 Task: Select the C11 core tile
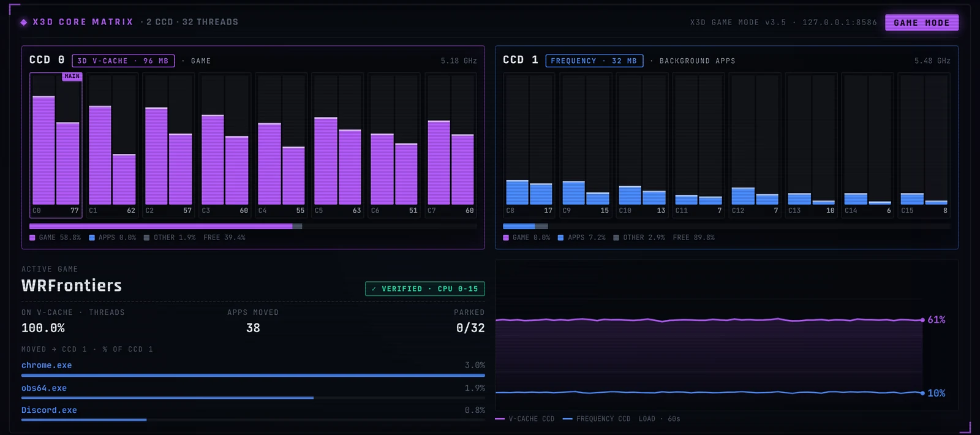point(698,145)
